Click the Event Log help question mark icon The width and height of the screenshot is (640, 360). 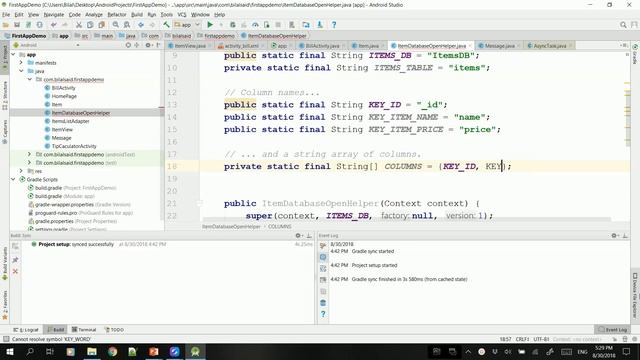tap(323, 314)
